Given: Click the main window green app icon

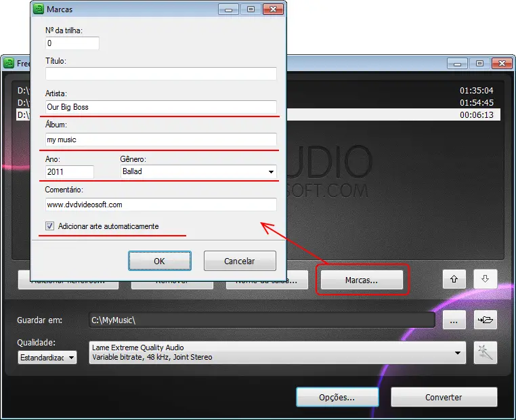Looking at the screenshot, I should tap(9, 63).
